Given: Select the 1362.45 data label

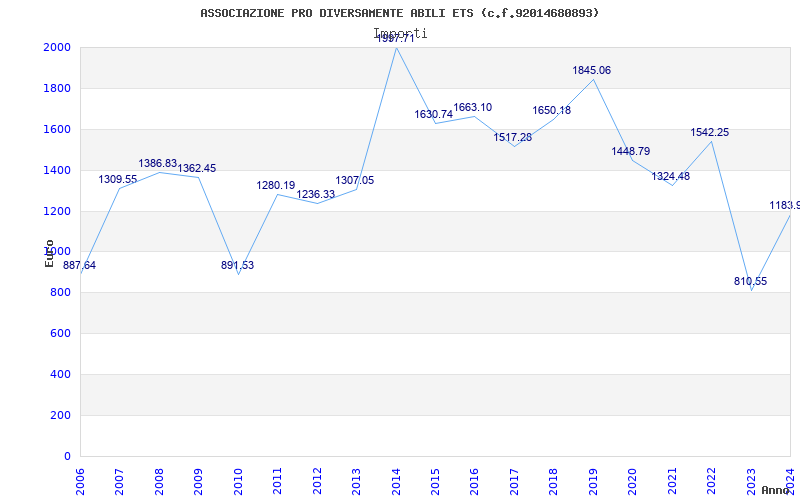Looking at the screenshot, I should pyautogui.click(x=197, y=168).
